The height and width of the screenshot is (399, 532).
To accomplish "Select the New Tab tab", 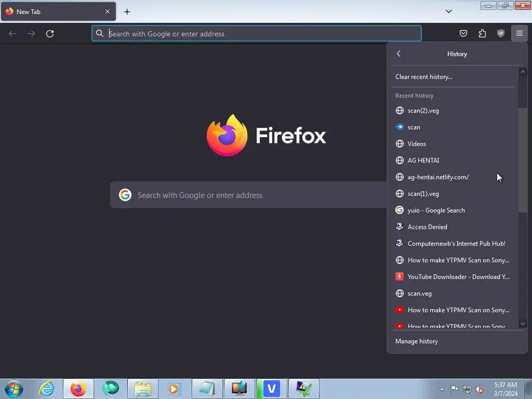I will point(58,11).
